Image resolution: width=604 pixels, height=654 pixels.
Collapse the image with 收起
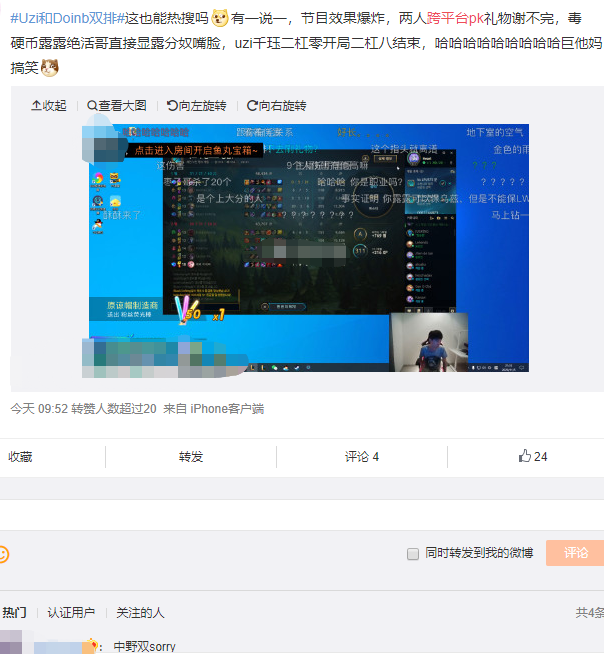tap(49, 106)
